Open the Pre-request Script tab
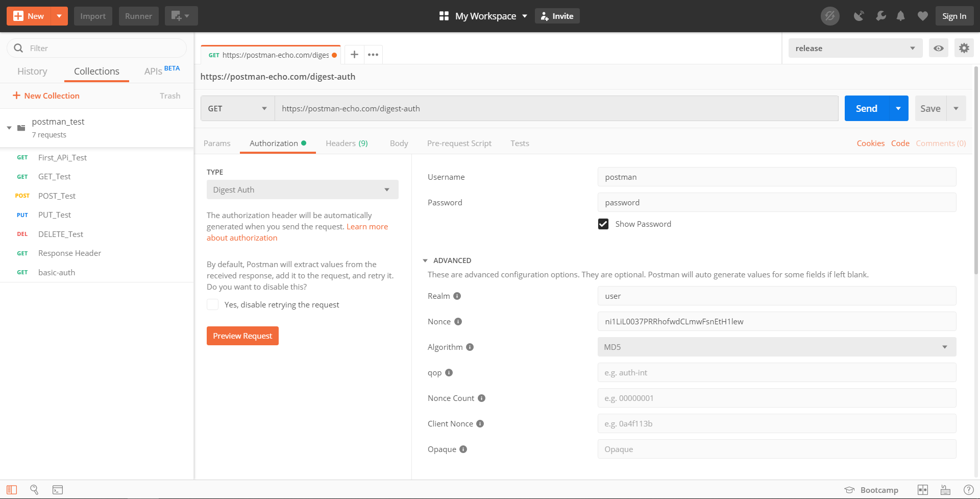Viewport: 980px width, 499px height. (459, 144)
